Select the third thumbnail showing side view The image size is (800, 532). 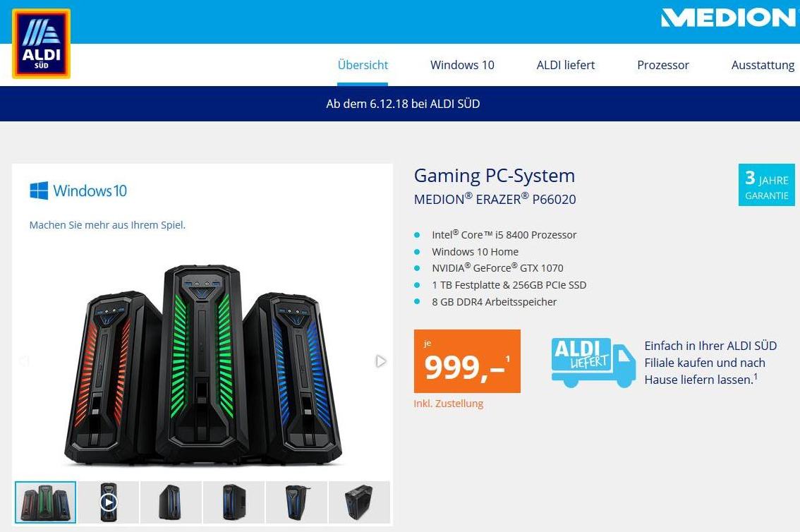tap(171, 502)
